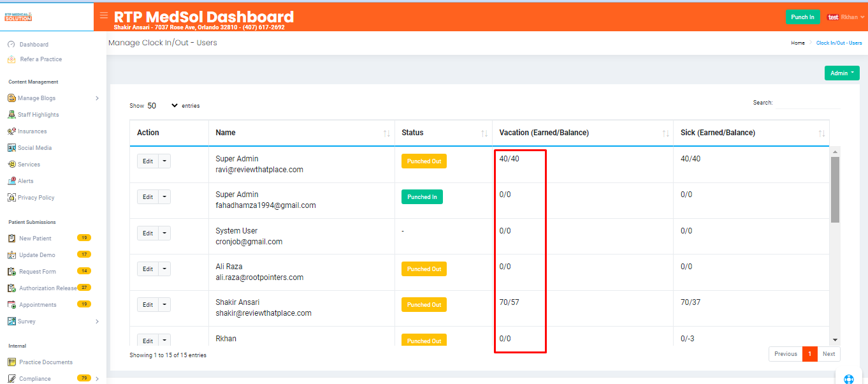Click the Compliance sidebar icon
This screenshot has height=384, width=868.
click(x=11, y=379)
